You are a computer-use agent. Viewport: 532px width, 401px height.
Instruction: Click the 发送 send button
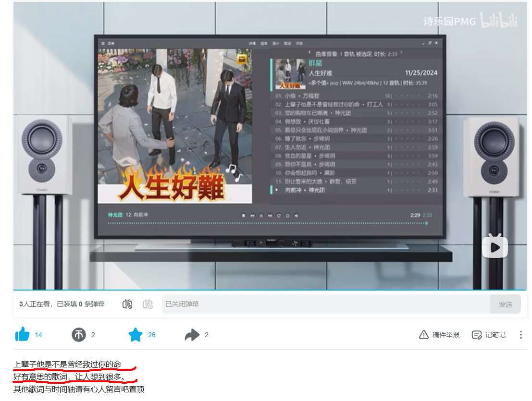(505, 304)
